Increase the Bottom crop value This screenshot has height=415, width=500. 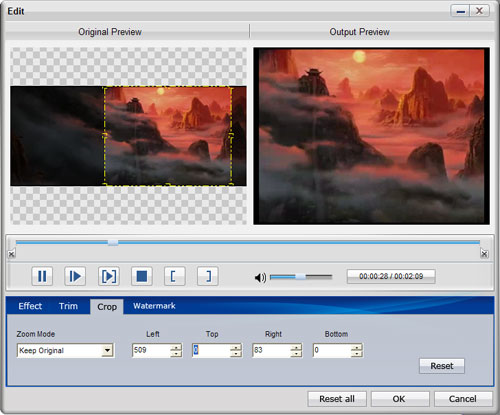click(356, 347)
